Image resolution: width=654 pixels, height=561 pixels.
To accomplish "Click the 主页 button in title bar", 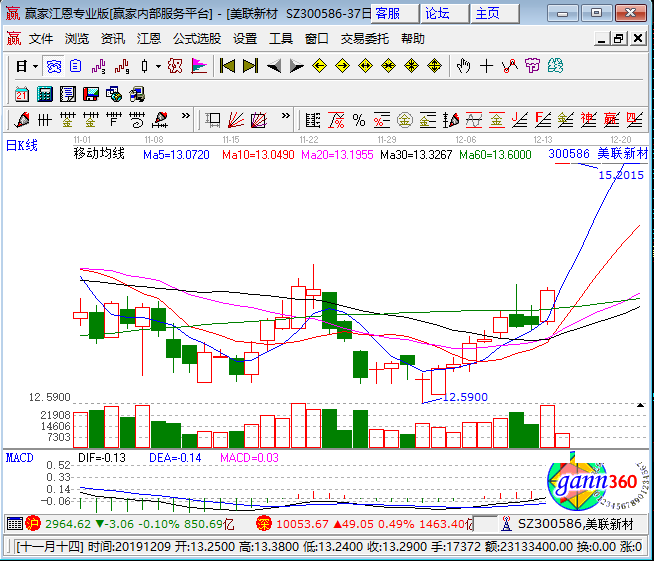I will tap(495, 14).
